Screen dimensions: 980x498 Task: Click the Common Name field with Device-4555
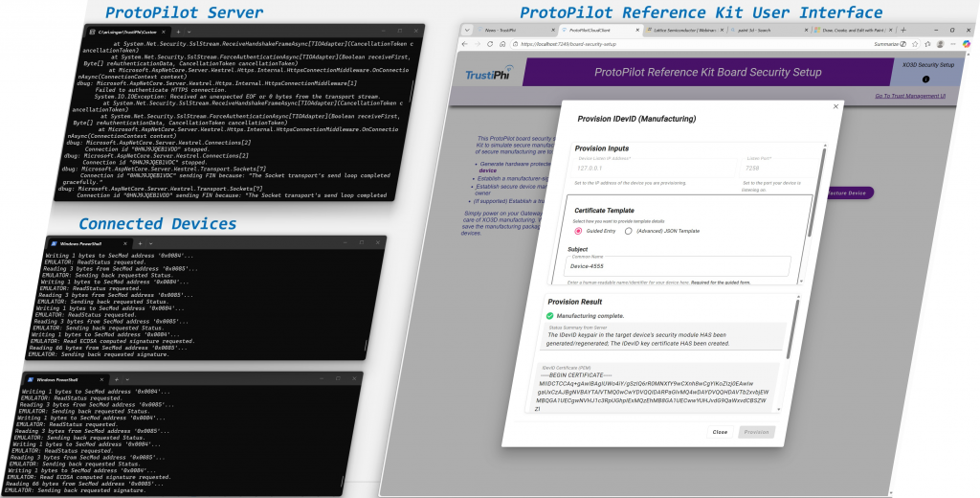[679, 266]
